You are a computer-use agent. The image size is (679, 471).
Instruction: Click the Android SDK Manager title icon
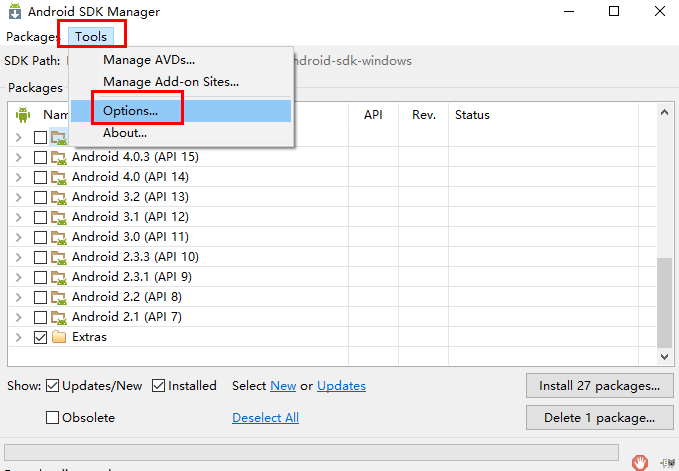(15, 12)
